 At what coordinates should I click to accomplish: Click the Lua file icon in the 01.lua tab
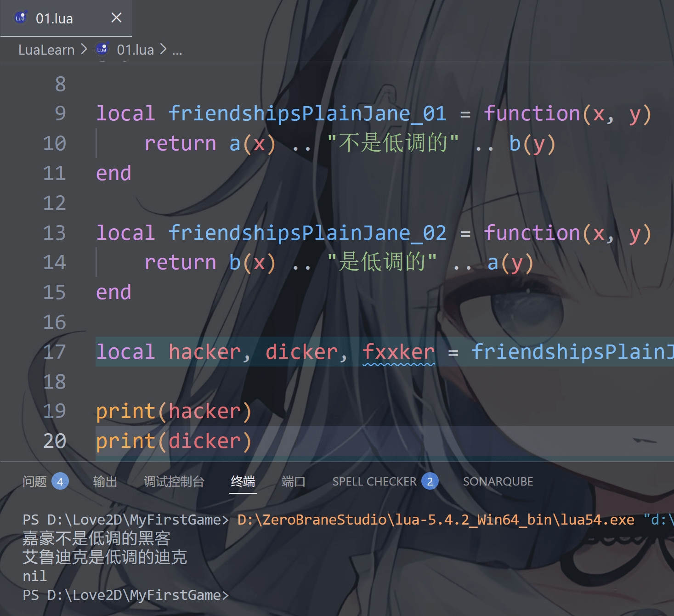[21, 18]
